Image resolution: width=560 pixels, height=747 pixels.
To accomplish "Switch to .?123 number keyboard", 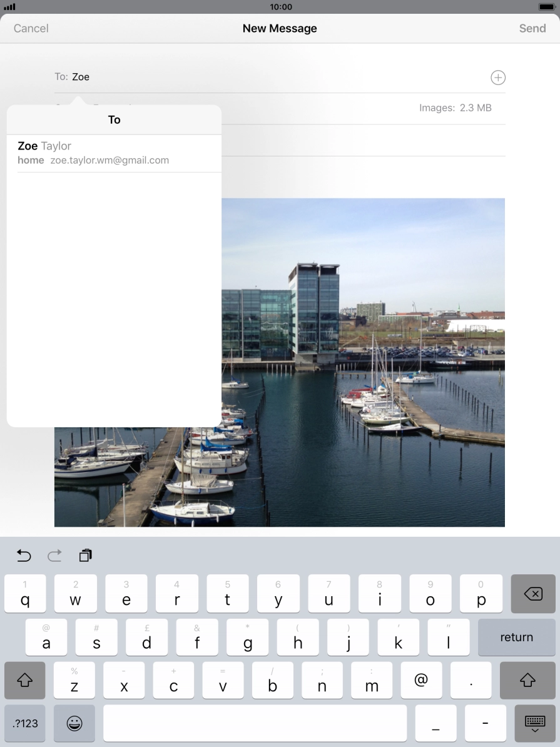I will click(25, 723).
